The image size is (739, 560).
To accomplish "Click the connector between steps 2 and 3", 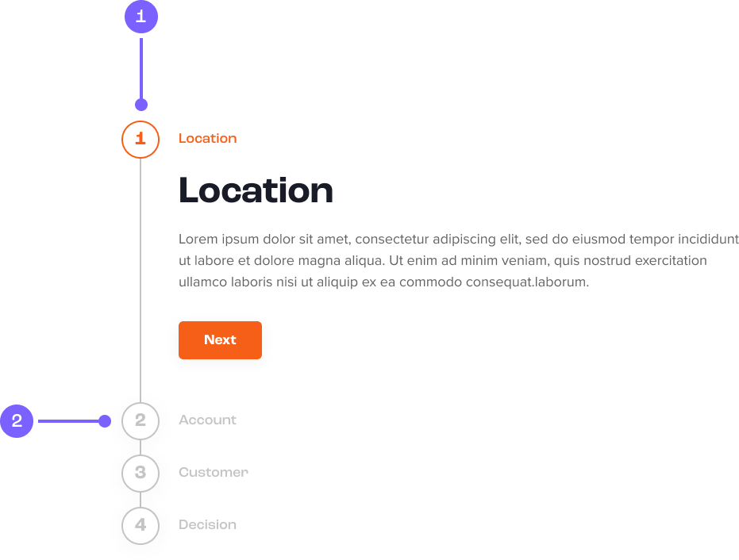I will tap(140, 447).
